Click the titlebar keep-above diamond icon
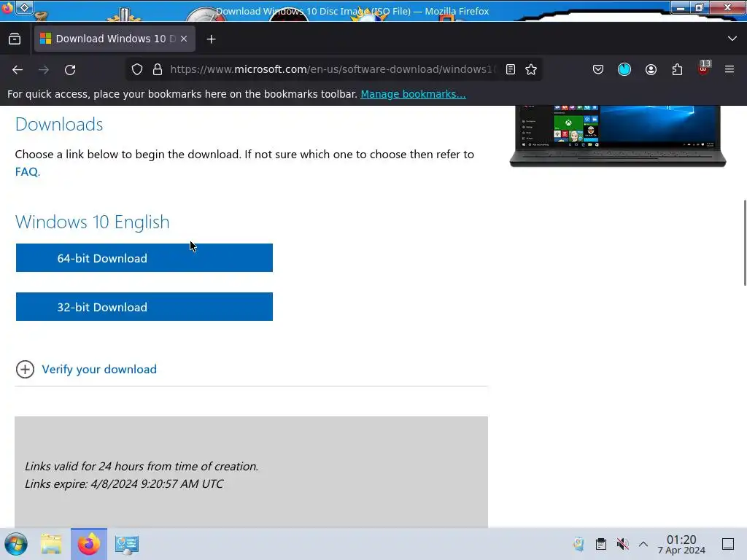This screenshot has height=560, width=747. [24, 7]
